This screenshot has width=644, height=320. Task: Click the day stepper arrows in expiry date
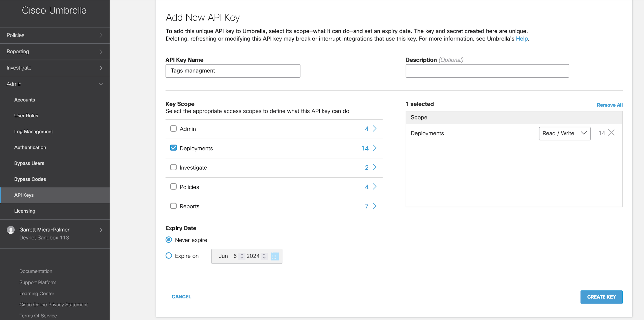tap(242, 256)
